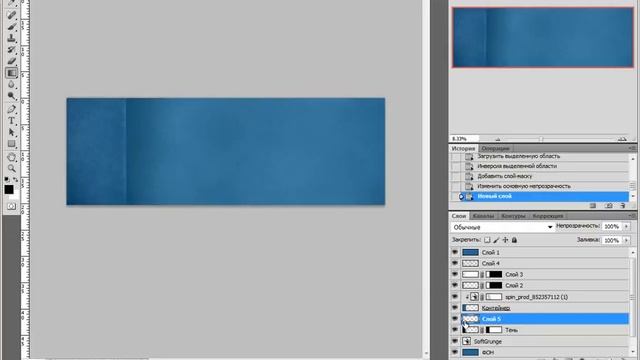Select history state Добавить слой-маску
Image resolution: width=640 pixels, height=360 pixels.
539,176
